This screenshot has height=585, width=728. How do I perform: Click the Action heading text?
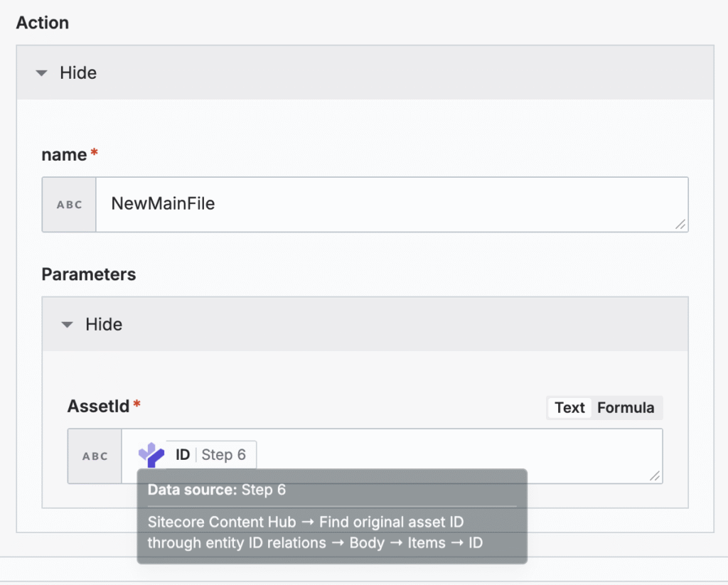[42, 23]
